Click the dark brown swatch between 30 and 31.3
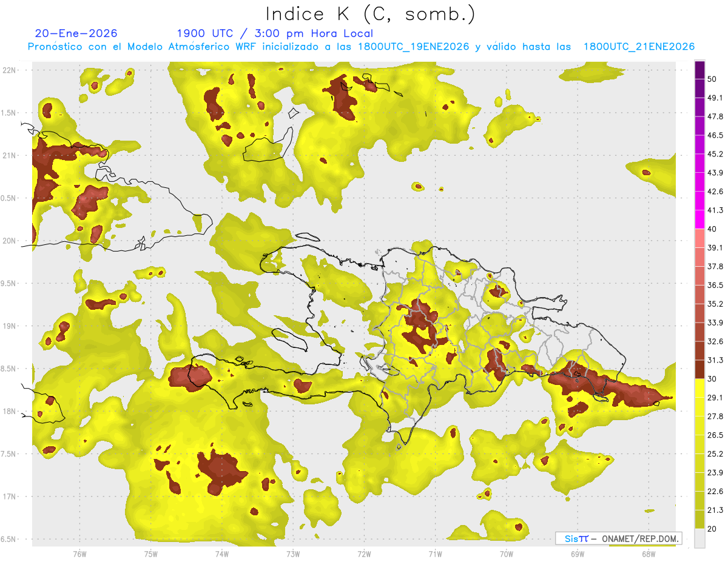 [699, 369]
